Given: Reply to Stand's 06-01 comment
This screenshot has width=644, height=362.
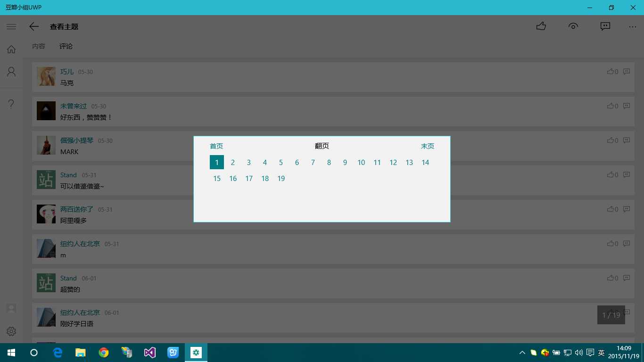Looking at the screenshot, I should pos(627,278).
